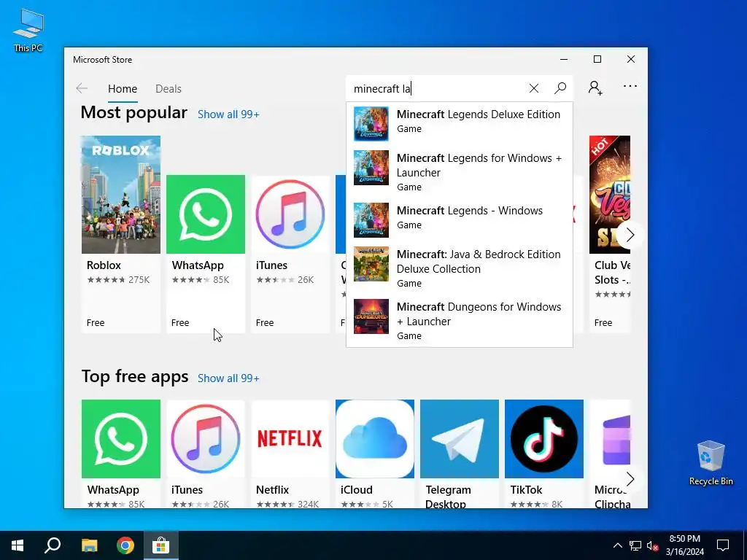Open iTunes icon in Top free apps
The width and height of the screenshot is (747, 560).
click(206, 438)
